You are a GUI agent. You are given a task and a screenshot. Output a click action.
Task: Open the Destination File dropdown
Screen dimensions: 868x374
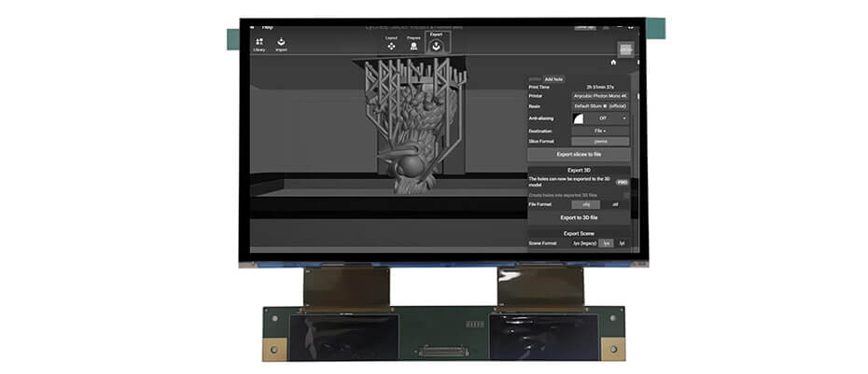(600, 132)
